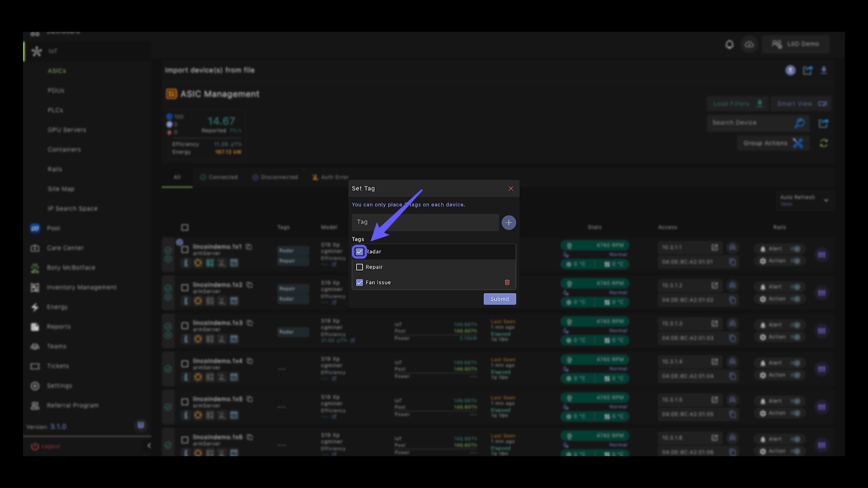Click the Inventory Management sidebar icon
Screen dimensions: 868x488
35,287
